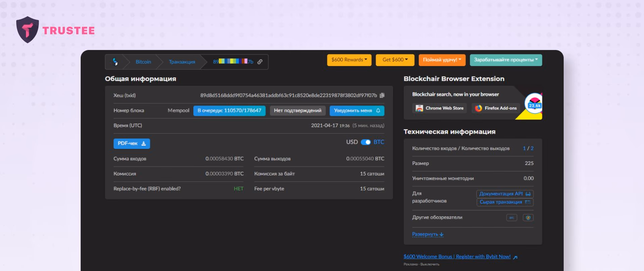Click the output sum 0.00055040 BTC

365,159
